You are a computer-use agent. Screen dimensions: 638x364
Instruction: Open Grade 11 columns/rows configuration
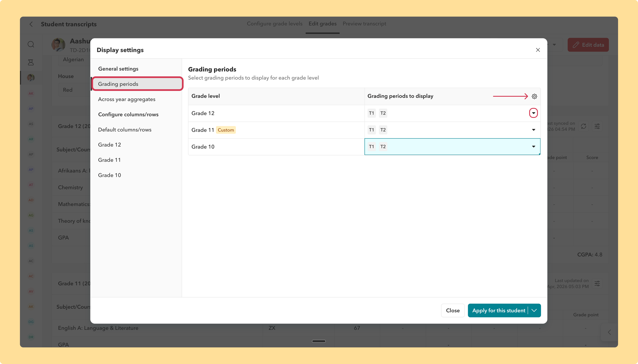pos(109,160)
